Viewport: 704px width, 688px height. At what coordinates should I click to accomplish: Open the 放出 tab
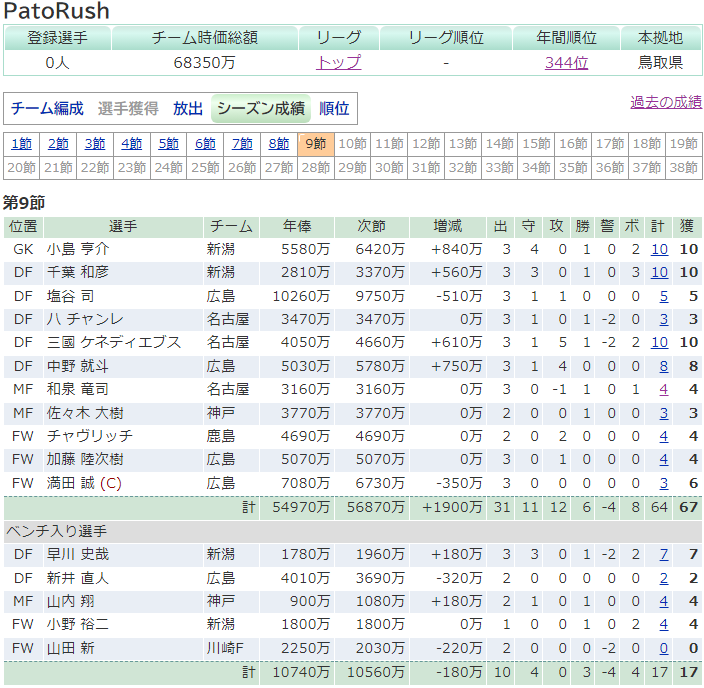click(x=188, y=109)
